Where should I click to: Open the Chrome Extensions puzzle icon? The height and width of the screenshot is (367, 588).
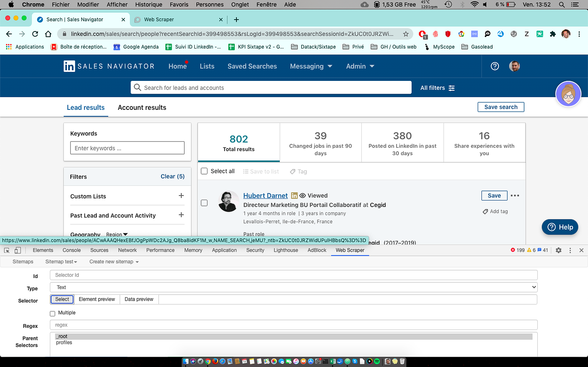tap(553, 34)
